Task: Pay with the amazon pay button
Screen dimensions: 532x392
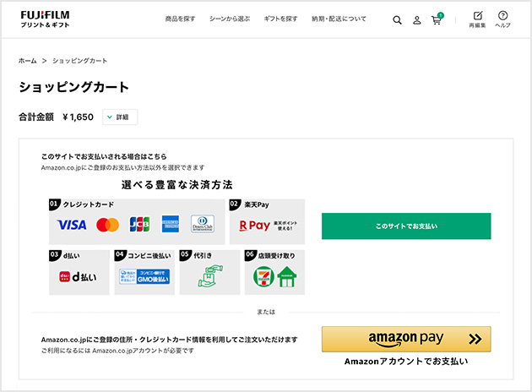Action: [405, 339]
